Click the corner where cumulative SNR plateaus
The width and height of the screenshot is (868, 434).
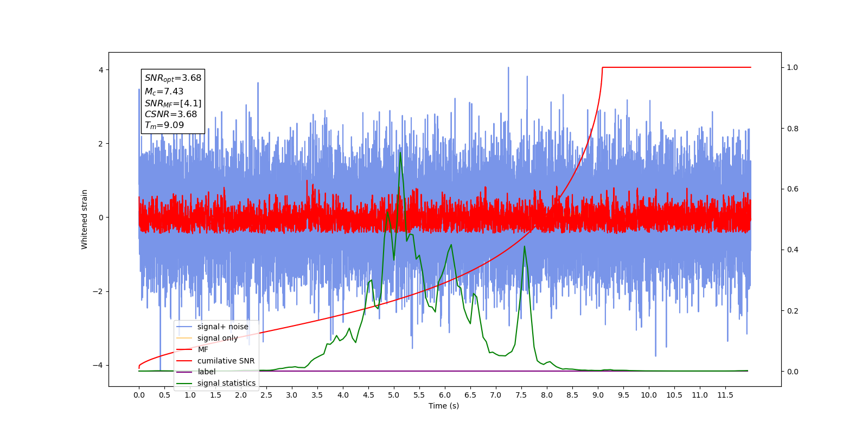coord(603,68)
